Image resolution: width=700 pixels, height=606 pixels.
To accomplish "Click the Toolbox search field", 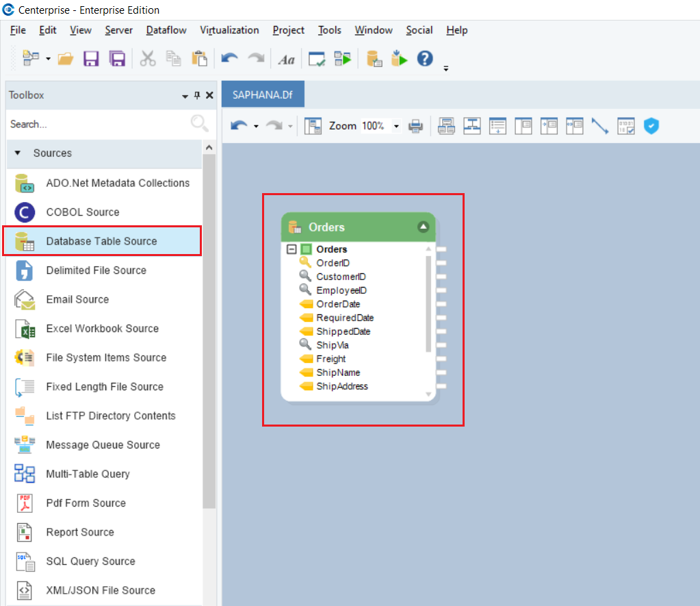I will (96, 124).
